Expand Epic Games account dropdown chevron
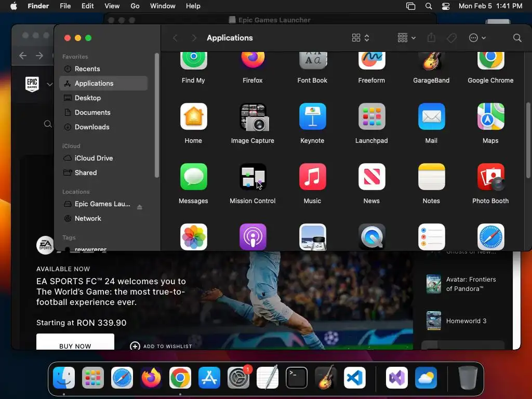Screen dimensions: 532x399 49,84
